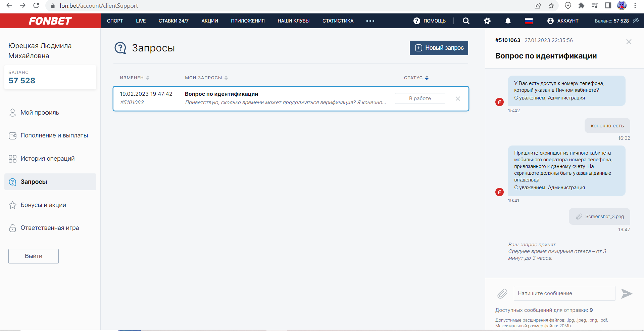This screenshot has width=644, height=331.
Task: Type in Напишите сообщение field
Action: [564, 293]
